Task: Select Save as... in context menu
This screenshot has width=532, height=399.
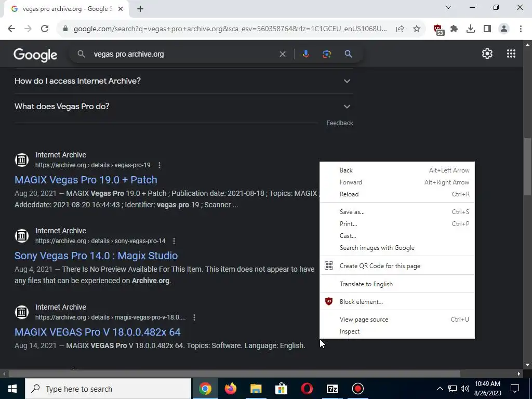Action: (397, 212)
